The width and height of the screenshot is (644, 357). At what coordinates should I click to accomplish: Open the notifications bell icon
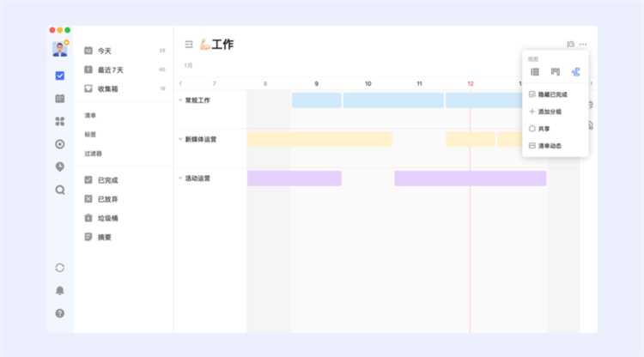click(60, 291)
